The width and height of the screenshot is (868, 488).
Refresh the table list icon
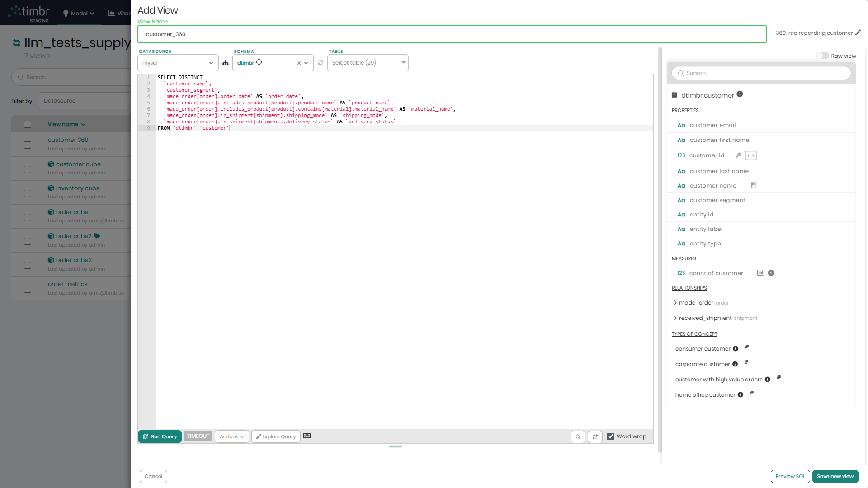tap(321, 63)
